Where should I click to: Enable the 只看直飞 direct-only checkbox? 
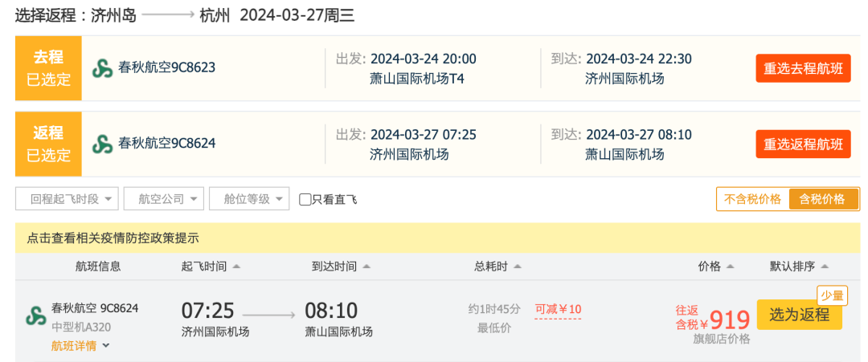pyautogui.click(x=305, y=199)
